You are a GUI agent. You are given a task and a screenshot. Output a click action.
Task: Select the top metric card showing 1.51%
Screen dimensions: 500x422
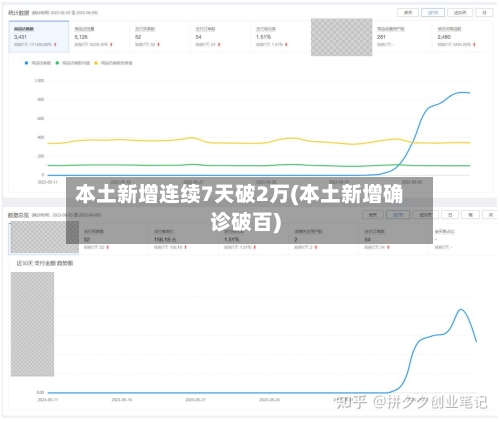click(x=281, y=37)
